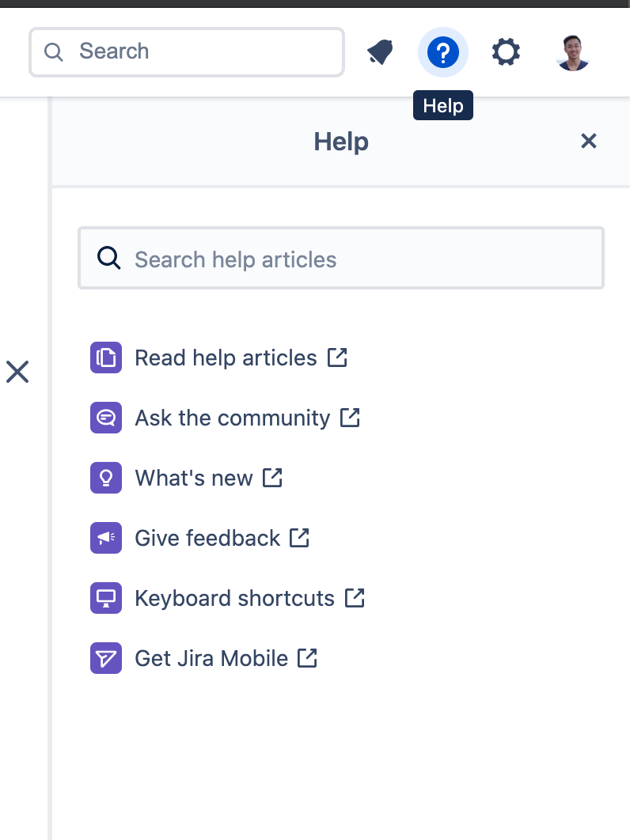Screen dimensions: 630x840
Task: Click the profile avatar picture
Action: [572, 51]
